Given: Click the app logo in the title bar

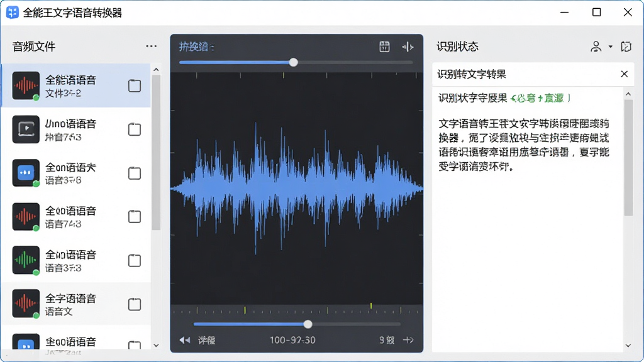Looking at the screenshot, I should [13, 13].
